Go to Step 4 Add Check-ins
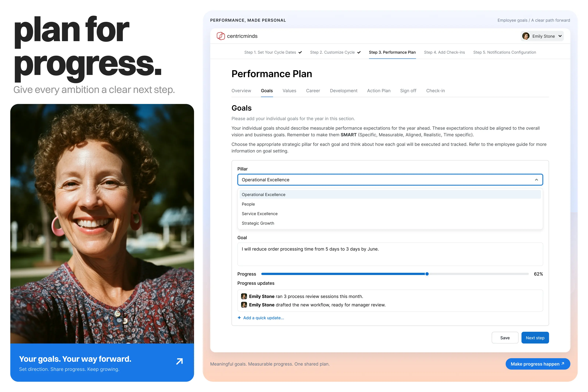This screenshot has height=392, width=588. (444, 52)
